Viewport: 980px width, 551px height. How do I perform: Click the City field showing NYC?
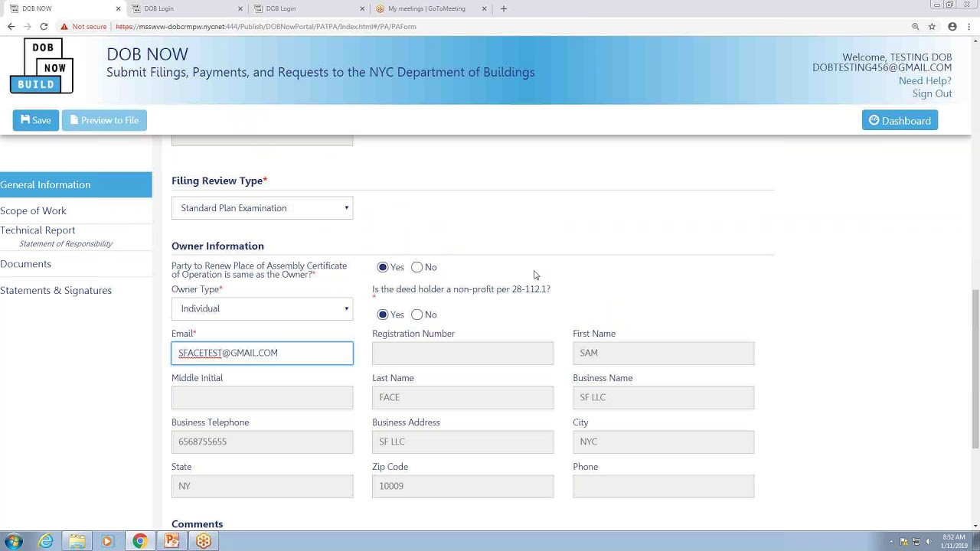663,442
